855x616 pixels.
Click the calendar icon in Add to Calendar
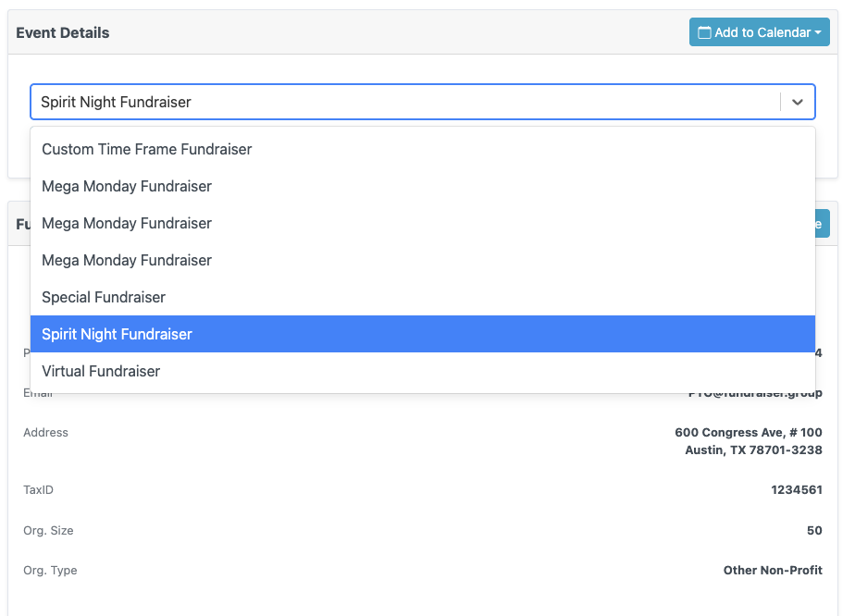click(x=704, y=32)
